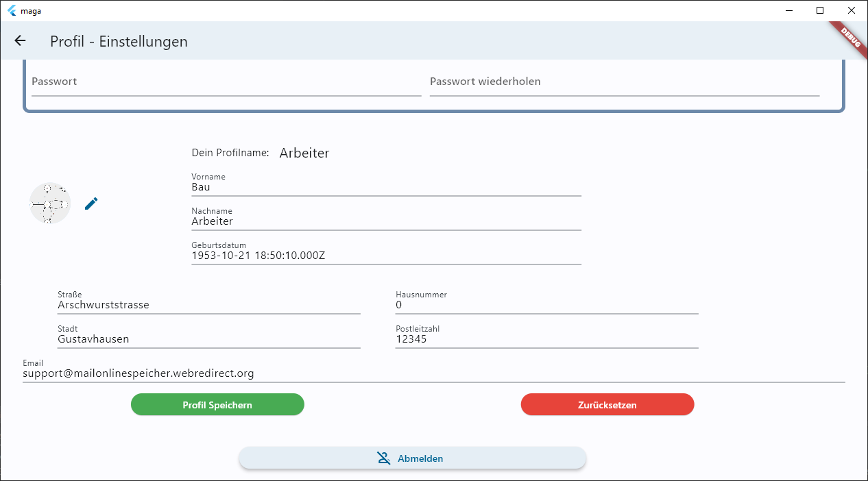Click the Dein Profilname value beside the label
The width and height of the screenshot is (868, 481).
(x=304, y=153)
